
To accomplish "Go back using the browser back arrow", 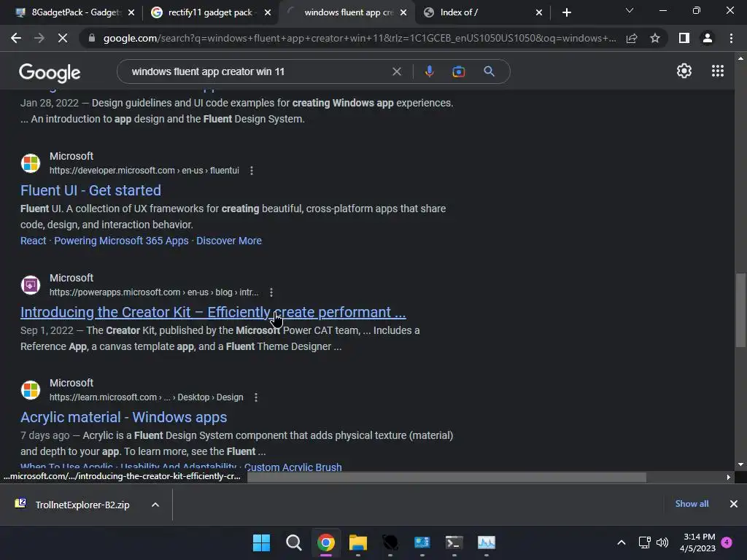I will (16, 38).
